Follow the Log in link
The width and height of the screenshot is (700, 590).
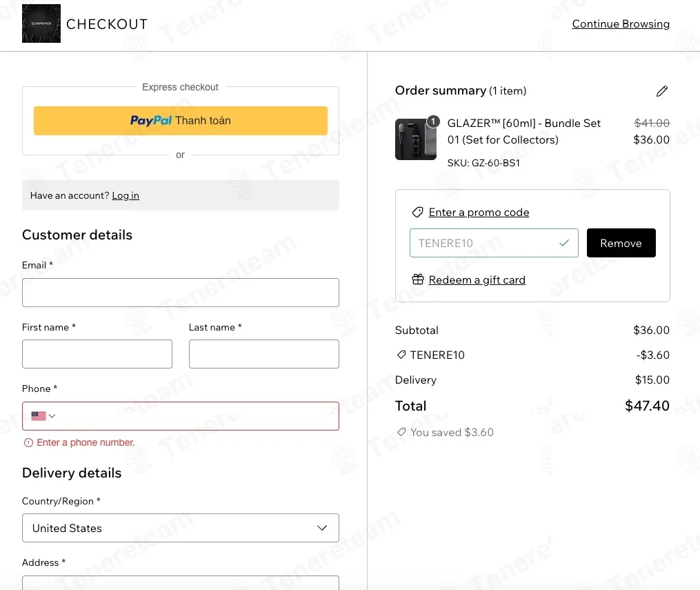pyautogui.click(x=126, y=195)
